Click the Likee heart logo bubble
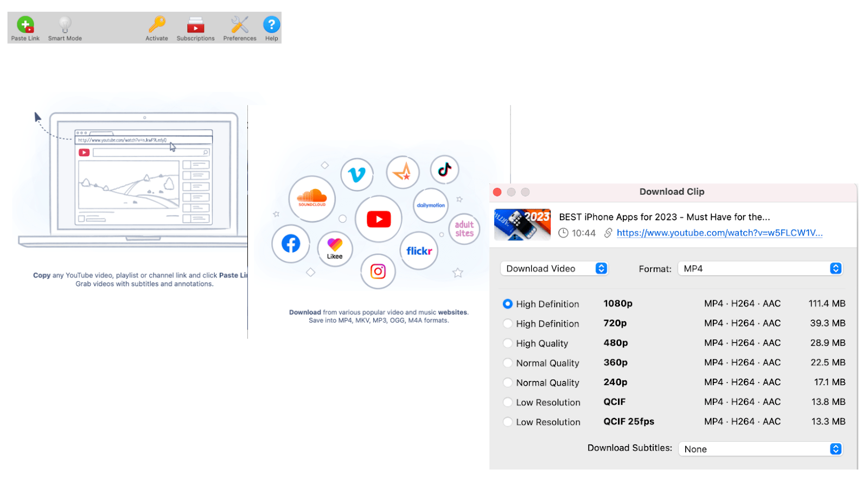 tap(335, 249)
